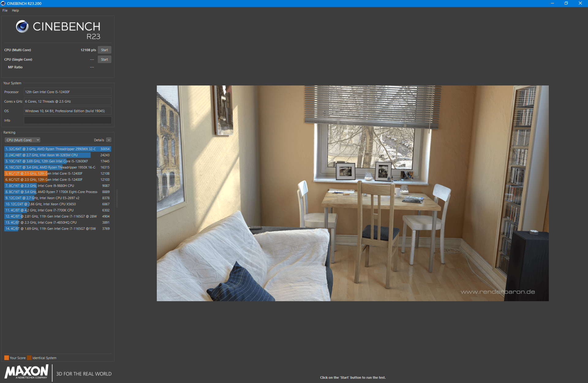Open the Details dropdown in the Ranking panel
Viewport: 588px width, 383px height.
pyautogui.click(x=108, y=140)
